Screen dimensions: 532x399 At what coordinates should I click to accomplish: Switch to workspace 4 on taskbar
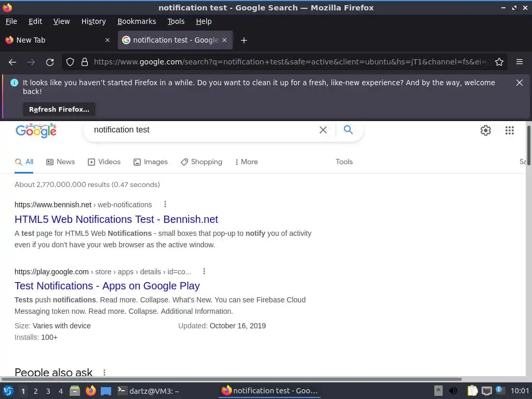[60, 391]
